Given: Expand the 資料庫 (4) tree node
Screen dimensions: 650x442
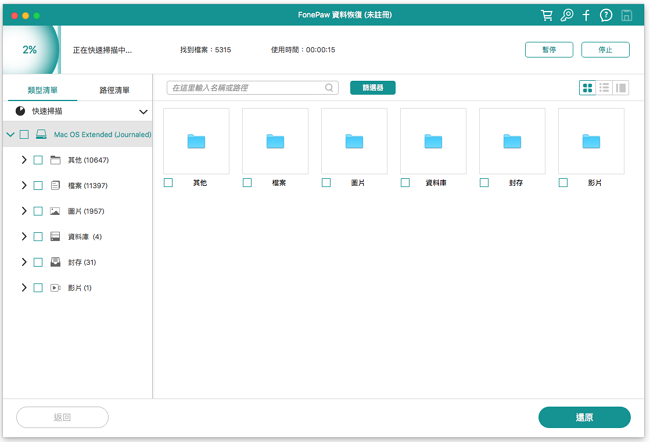Looking at the screenshot, I should pyautogui.click(x=24, y=236).
